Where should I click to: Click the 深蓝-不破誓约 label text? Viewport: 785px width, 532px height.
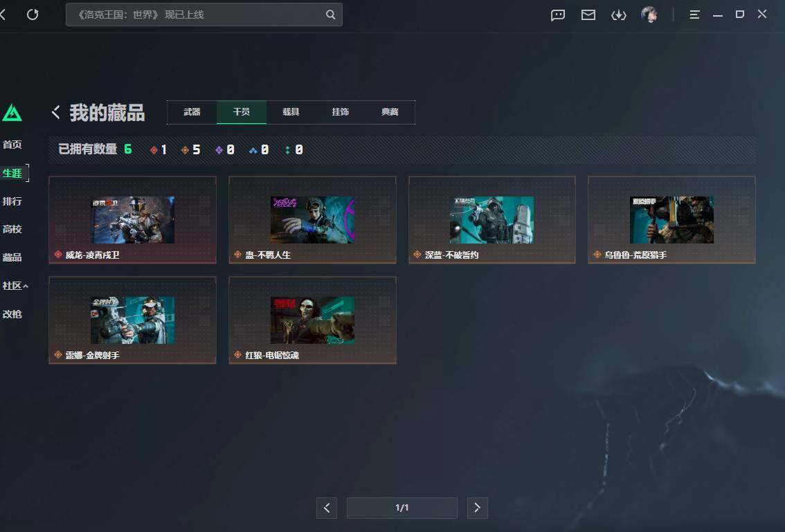452,255
